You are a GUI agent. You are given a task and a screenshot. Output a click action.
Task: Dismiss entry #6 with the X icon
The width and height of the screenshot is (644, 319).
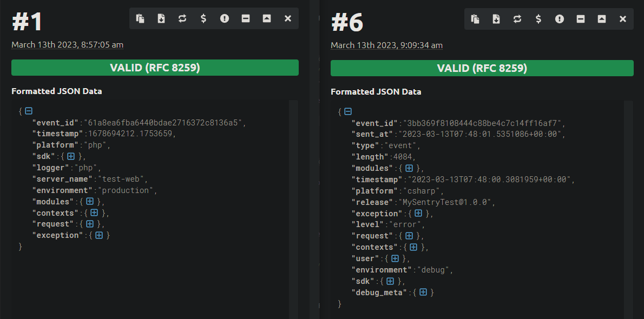point(622,18)
